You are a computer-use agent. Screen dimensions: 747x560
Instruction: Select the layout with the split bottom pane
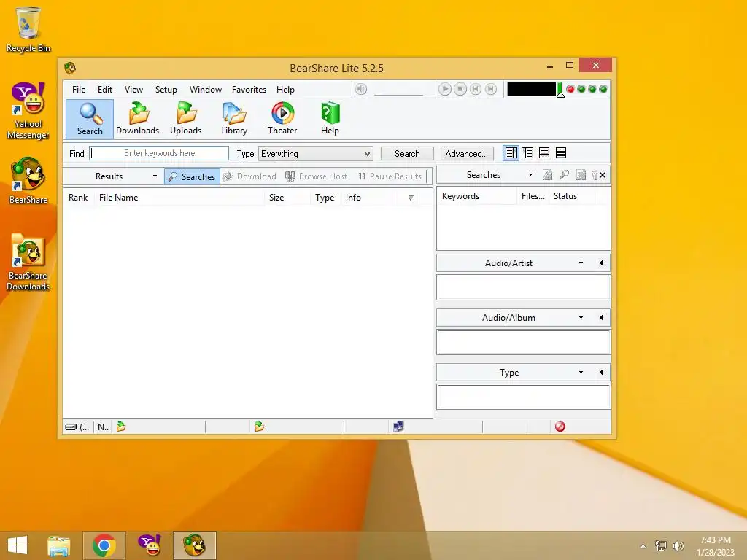click(x=544, y=153)
